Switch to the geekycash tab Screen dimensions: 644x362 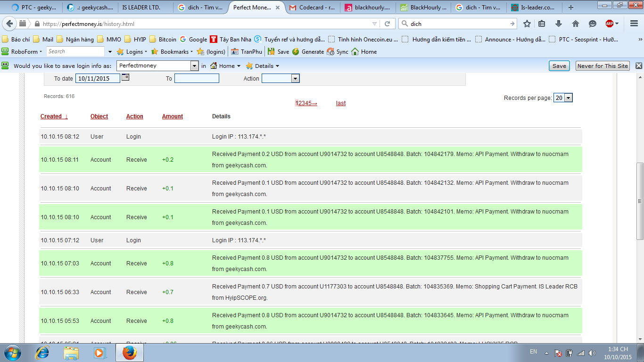tap(90, 8)
